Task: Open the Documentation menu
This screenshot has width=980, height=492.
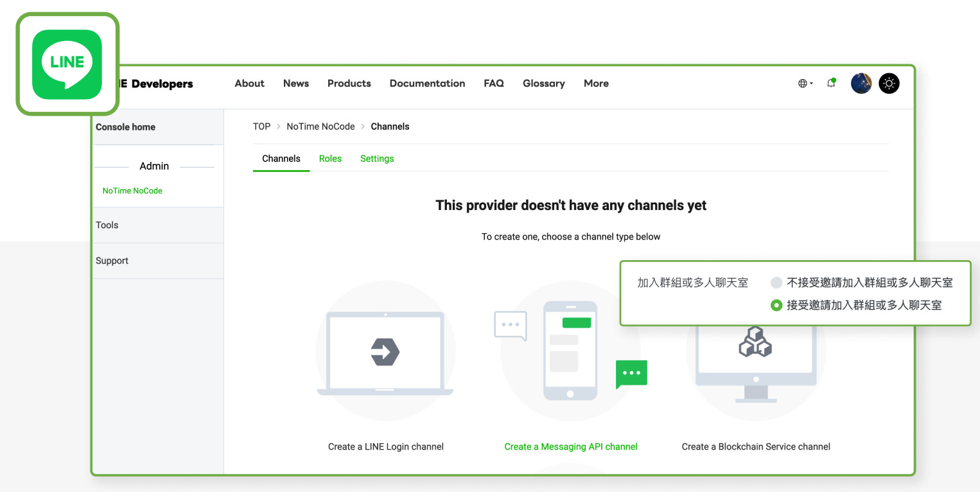Action: [x=427, y=83]
